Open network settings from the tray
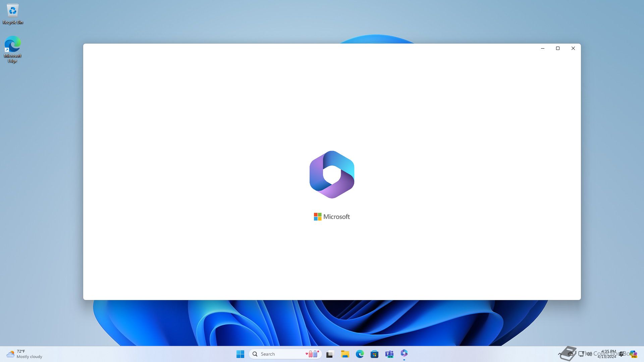The width and height of the screenshot is (644, 362). [581, 354]
